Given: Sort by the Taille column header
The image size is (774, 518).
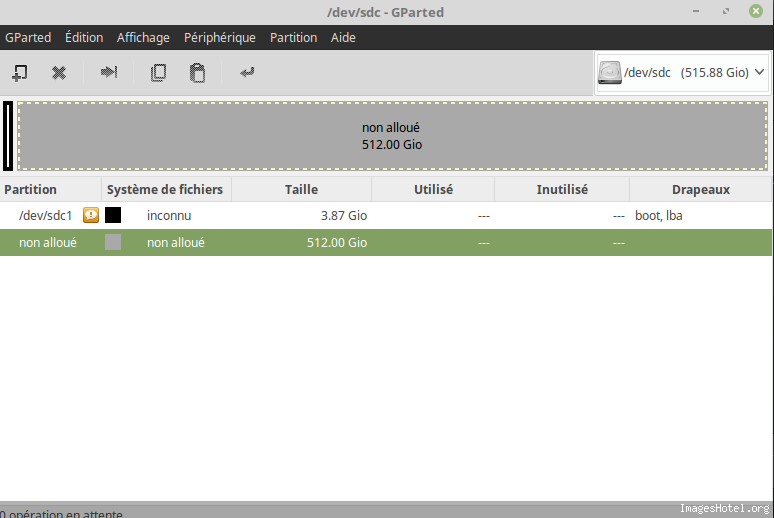Looking at the screenshot, I should point(301,189).
